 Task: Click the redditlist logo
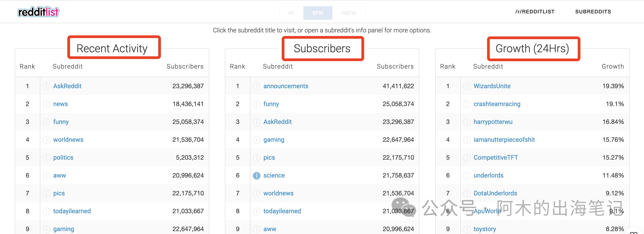click(x=38, y=12)
